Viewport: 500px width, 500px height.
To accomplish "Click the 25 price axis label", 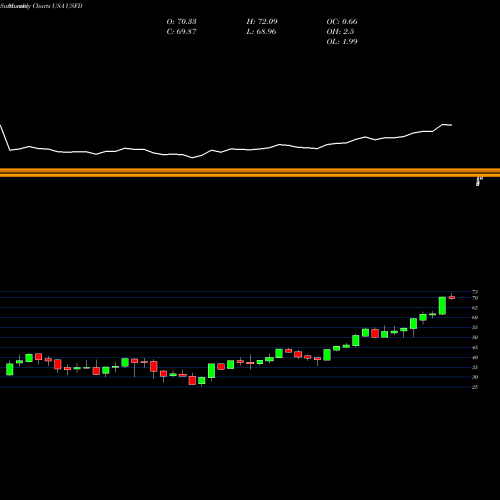I will pos(475,387).
